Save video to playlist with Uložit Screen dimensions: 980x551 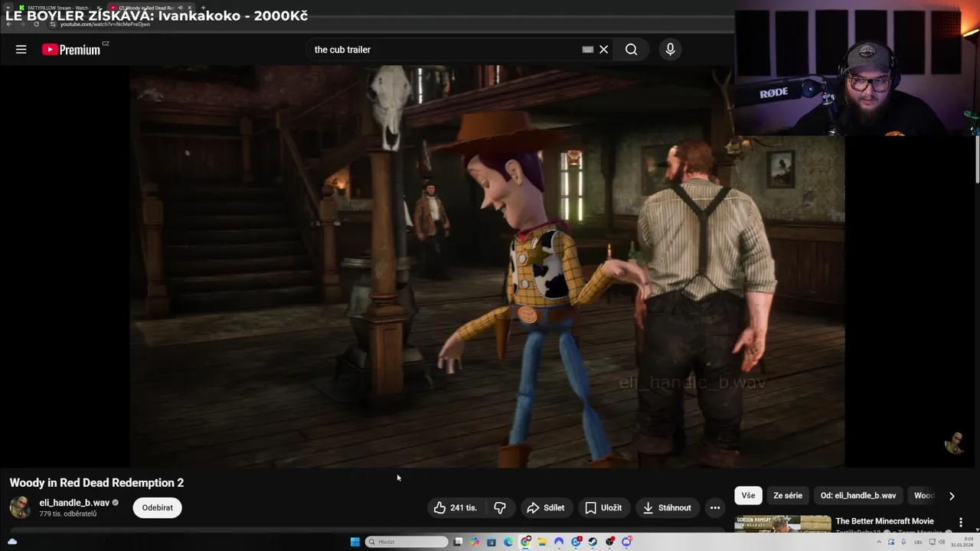click(603, 507)
